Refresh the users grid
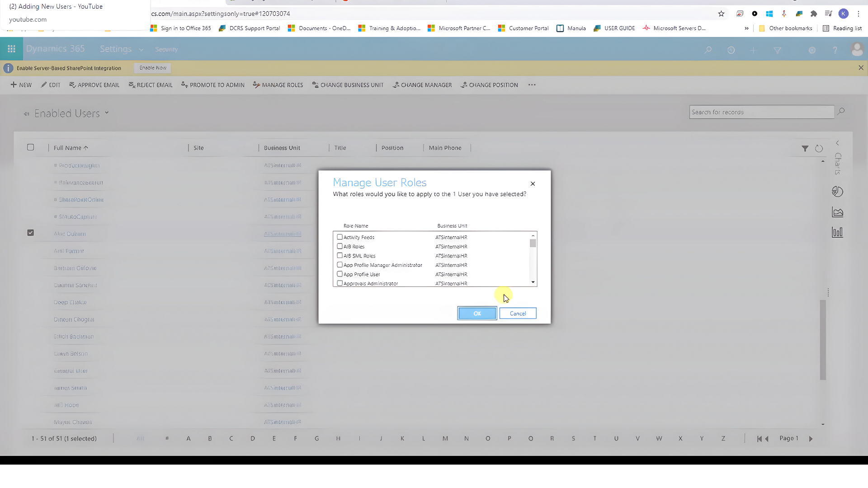868x488 pixels. click(819, 148)
